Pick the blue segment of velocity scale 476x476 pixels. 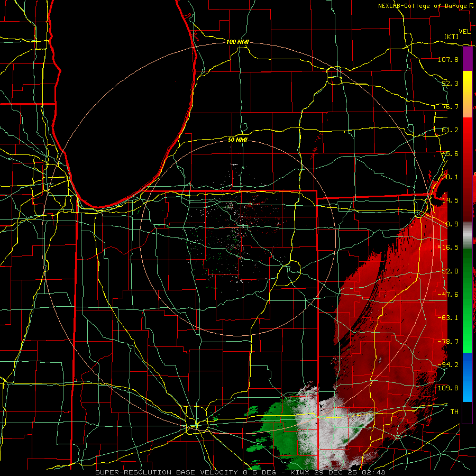pyautogui.click(x=467, y=377)
